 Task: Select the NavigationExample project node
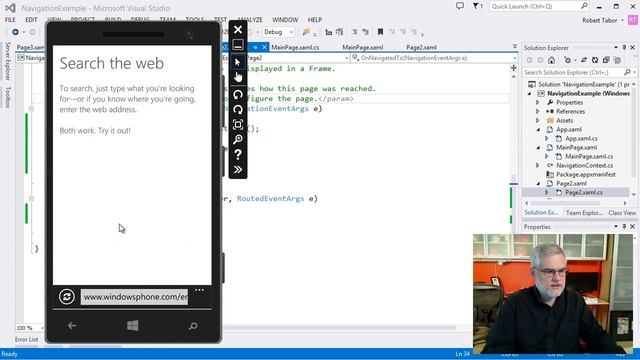(588, 93)
